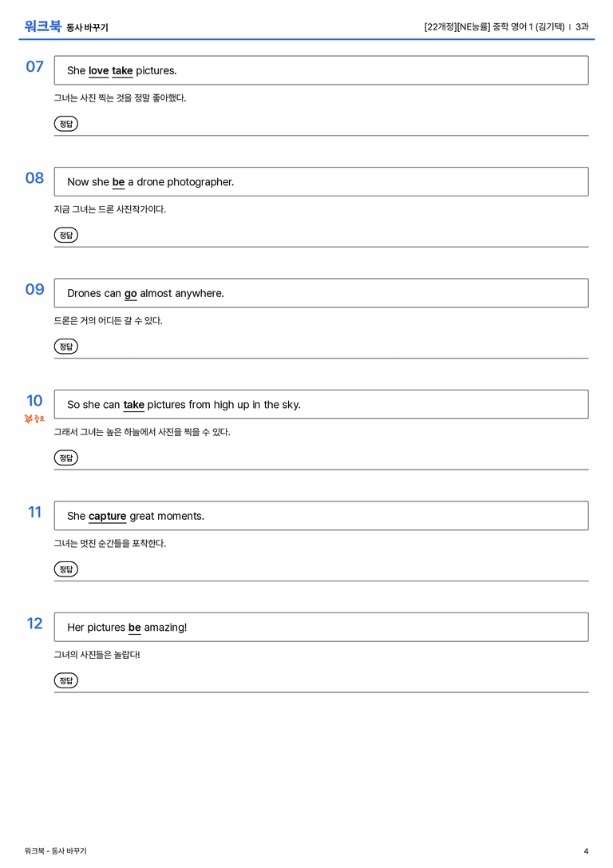
Task: Click the orange 중요 star mark
Action: [x=34, y=418]
